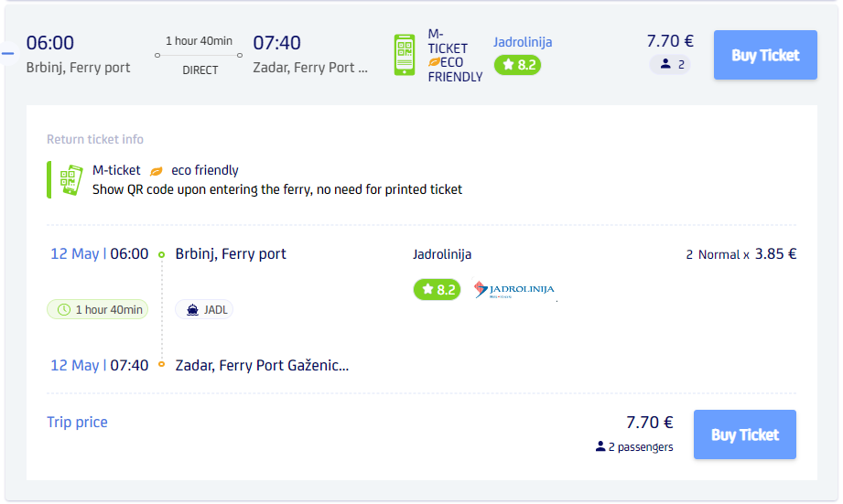The height and width of the screenshot is (504, 843).
Task: Click the DIRECT route label
Action: click(x=200, y=70)
